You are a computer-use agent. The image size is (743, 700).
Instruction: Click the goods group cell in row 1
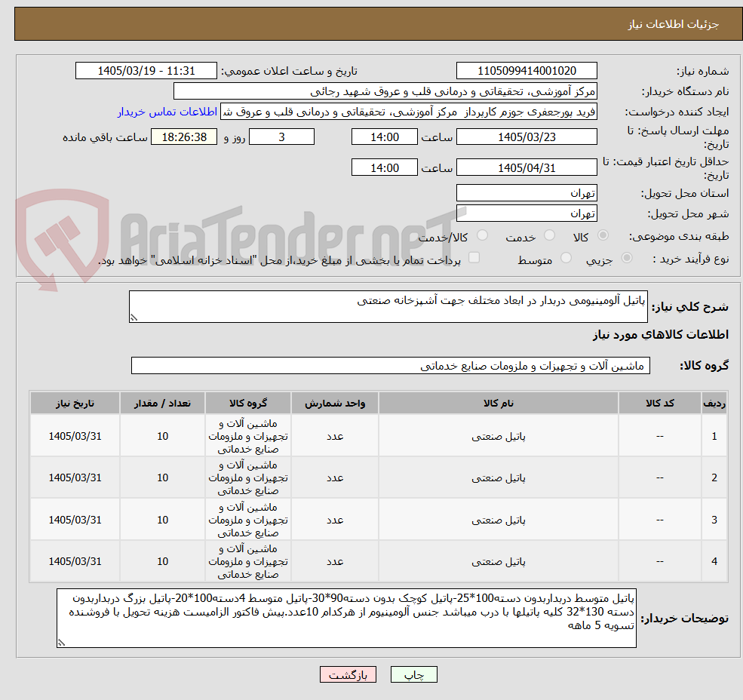[x=248, y=436]
